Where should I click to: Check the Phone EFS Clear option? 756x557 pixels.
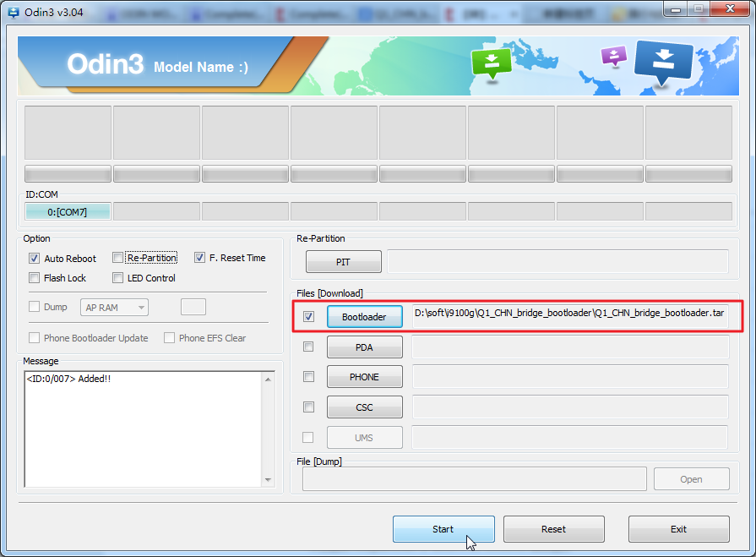tap(169, 337)
